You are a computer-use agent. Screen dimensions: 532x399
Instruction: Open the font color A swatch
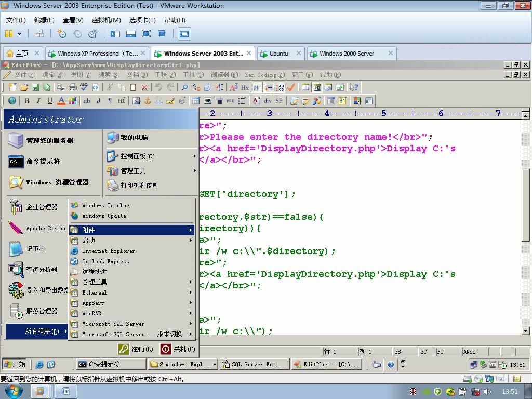61,100
